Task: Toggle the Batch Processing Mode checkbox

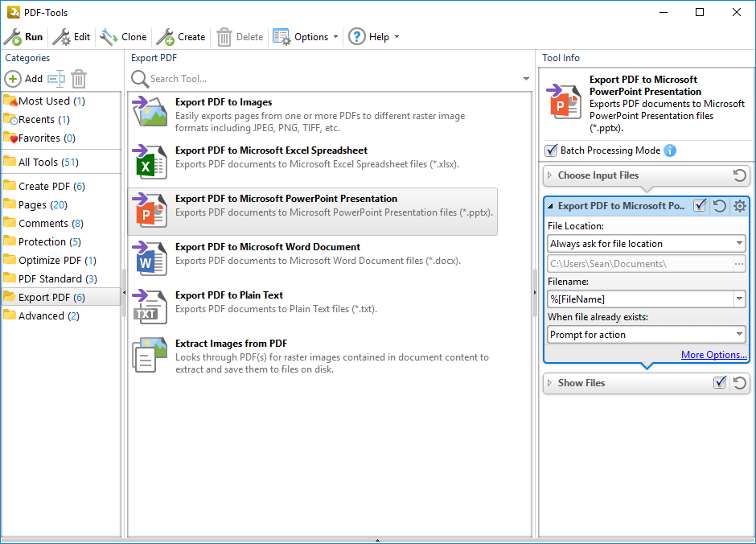Action: click(x=551, y=150)
